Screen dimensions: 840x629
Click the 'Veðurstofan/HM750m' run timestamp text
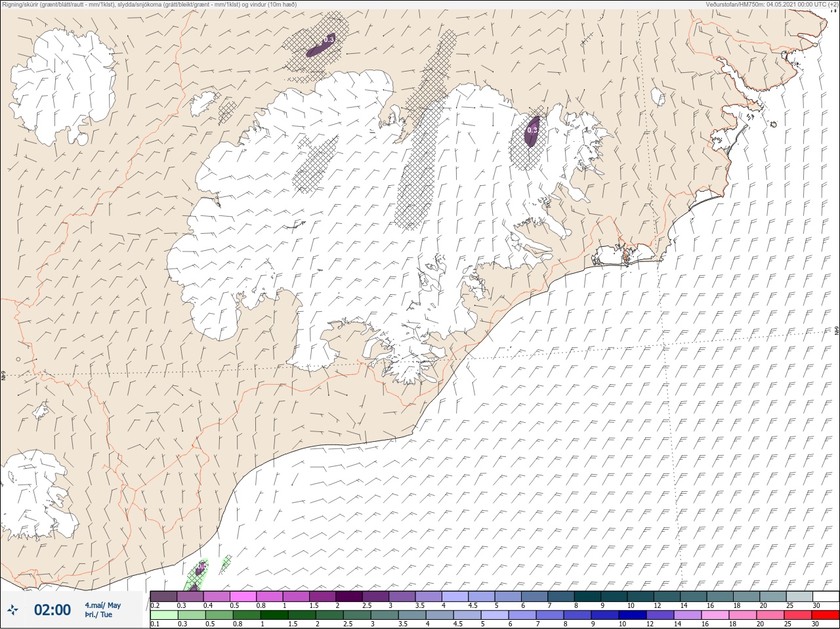tap(772, 4)
